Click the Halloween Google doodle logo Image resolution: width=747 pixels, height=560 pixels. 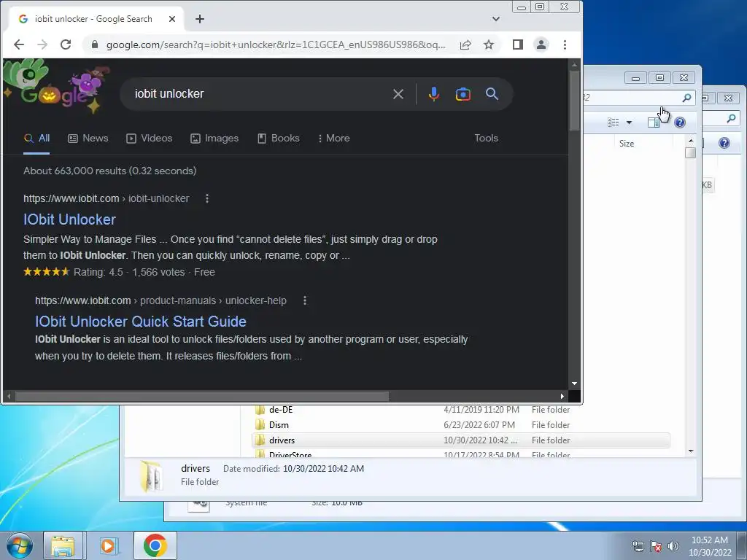pyautogui.click(x=56, y=87)
